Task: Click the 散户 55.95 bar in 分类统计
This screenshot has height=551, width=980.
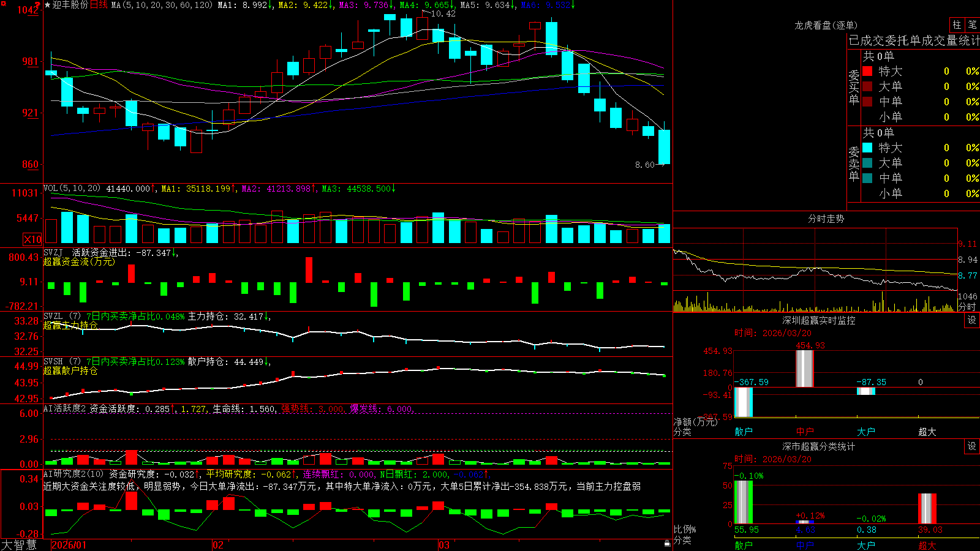Action: (744, 502)
